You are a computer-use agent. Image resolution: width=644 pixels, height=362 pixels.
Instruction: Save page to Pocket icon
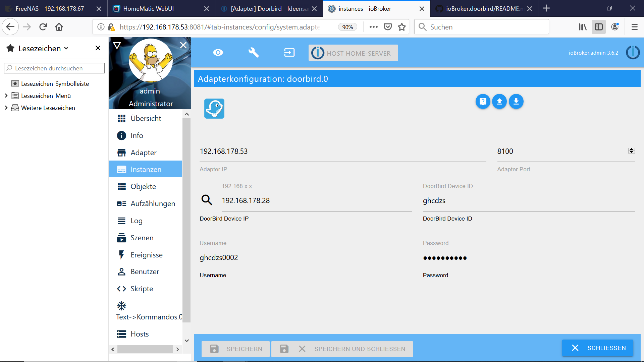coord(388,27)
